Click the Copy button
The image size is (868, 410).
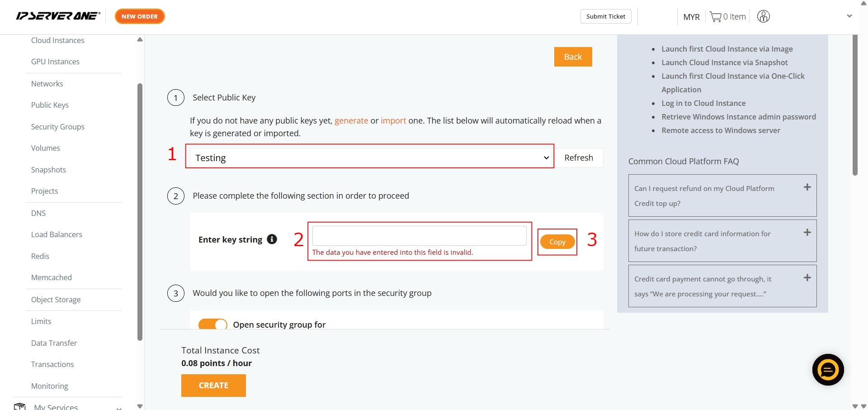(x=557, y=242)
